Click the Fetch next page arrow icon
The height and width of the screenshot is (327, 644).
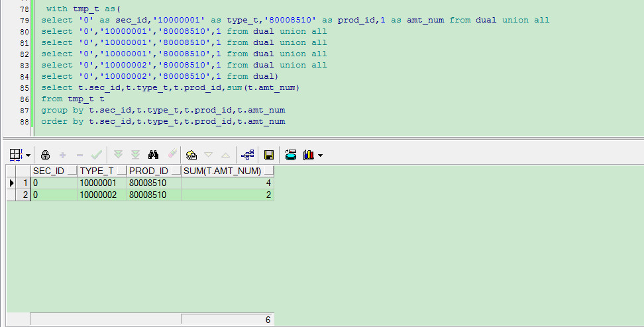(x=118, y=154)
